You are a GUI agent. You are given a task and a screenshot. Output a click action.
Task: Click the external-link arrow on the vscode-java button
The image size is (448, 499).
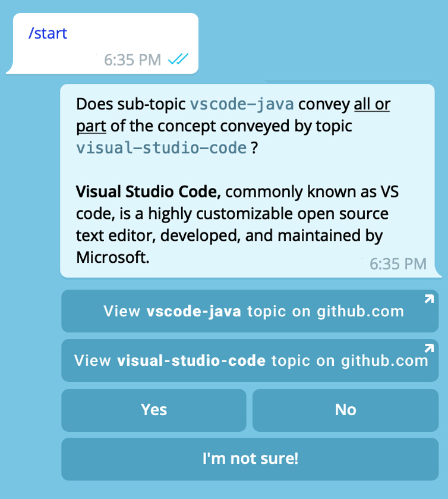point(429,299)
